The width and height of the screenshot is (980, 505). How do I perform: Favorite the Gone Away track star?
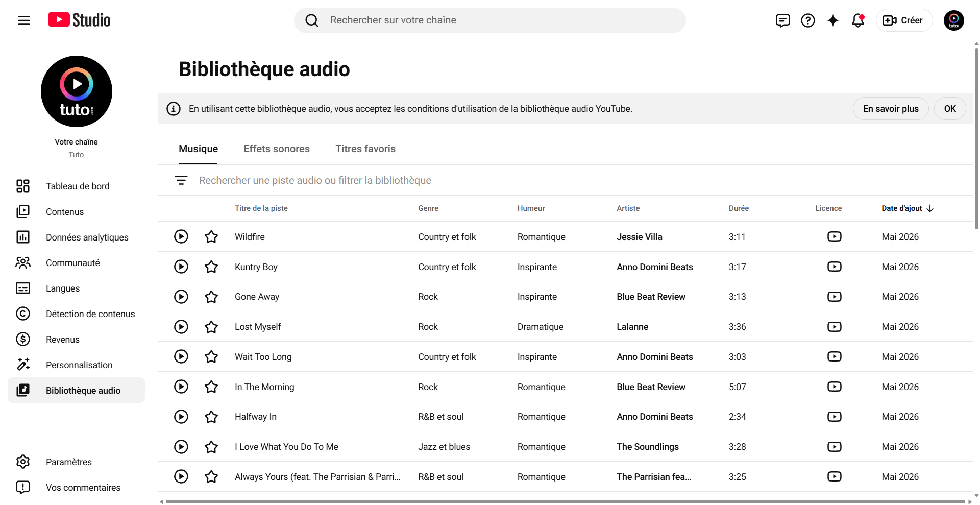[x=211, y=297]
